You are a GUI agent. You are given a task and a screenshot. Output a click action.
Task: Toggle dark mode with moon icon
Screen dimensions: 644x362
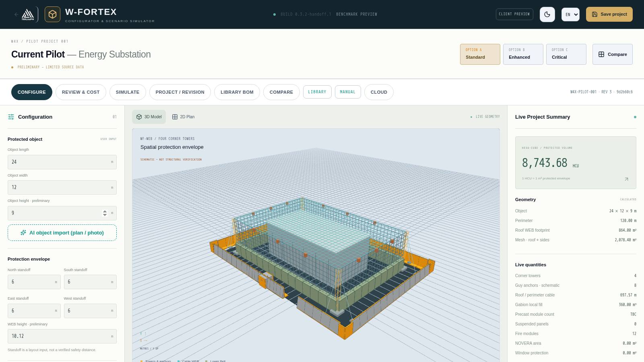(x=547, y=14)
